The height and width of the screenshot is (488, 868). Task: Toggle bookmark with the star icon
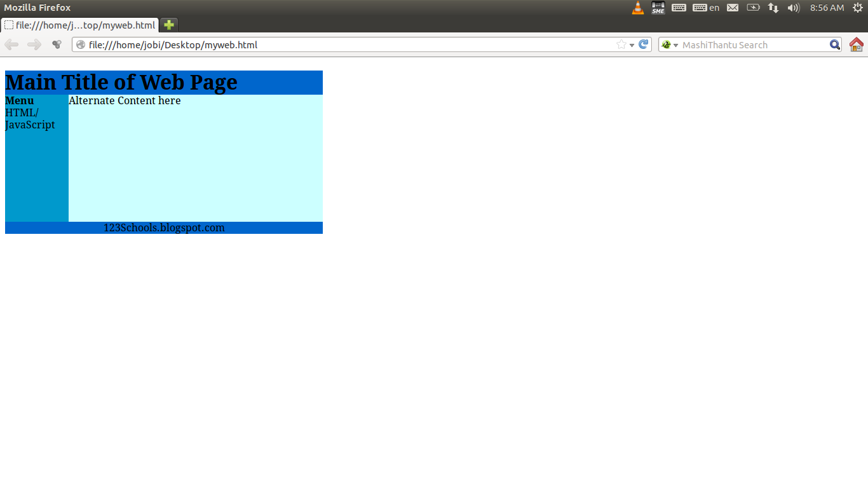click(x=620, y=44)
